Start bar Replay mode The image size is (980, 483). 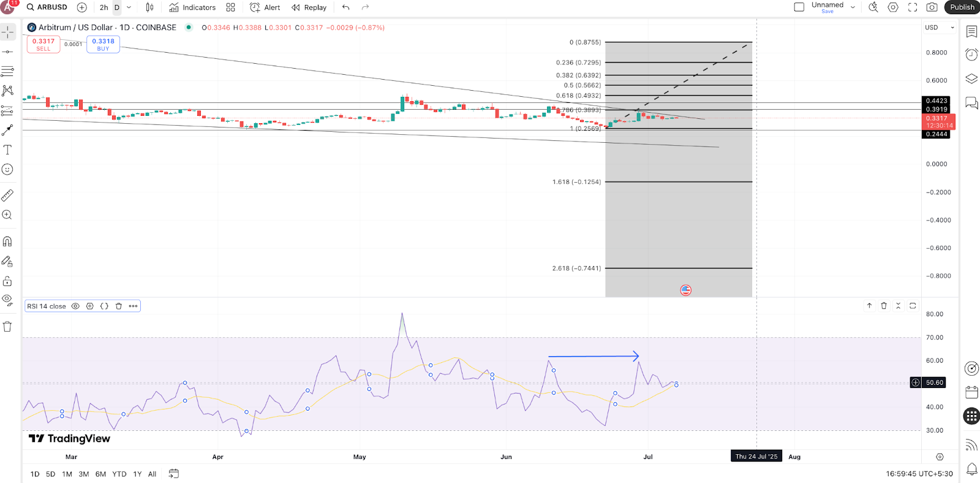click(309, 7)
